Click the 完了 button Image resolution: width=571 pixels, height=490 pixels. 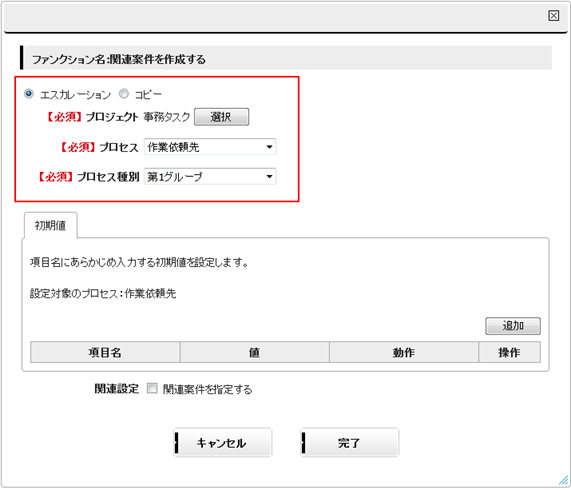pos(350,443)
